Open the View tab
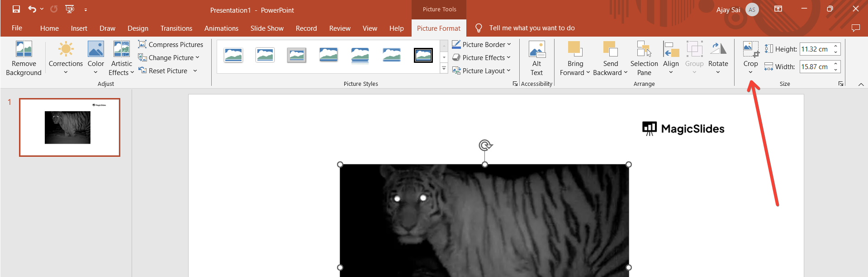 coord(370,28)
